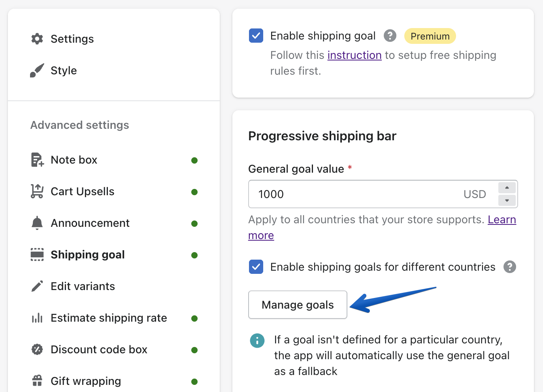Open Estimate shipping rate settings
Screen dimensions: 543x392
tap(109, 318)
